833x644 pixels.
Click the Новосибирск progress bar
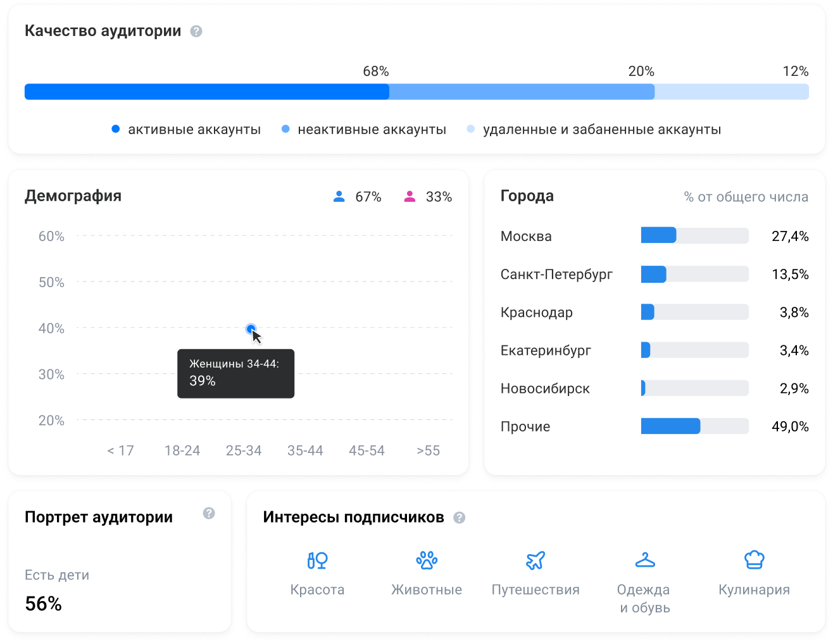click(695, 388)
